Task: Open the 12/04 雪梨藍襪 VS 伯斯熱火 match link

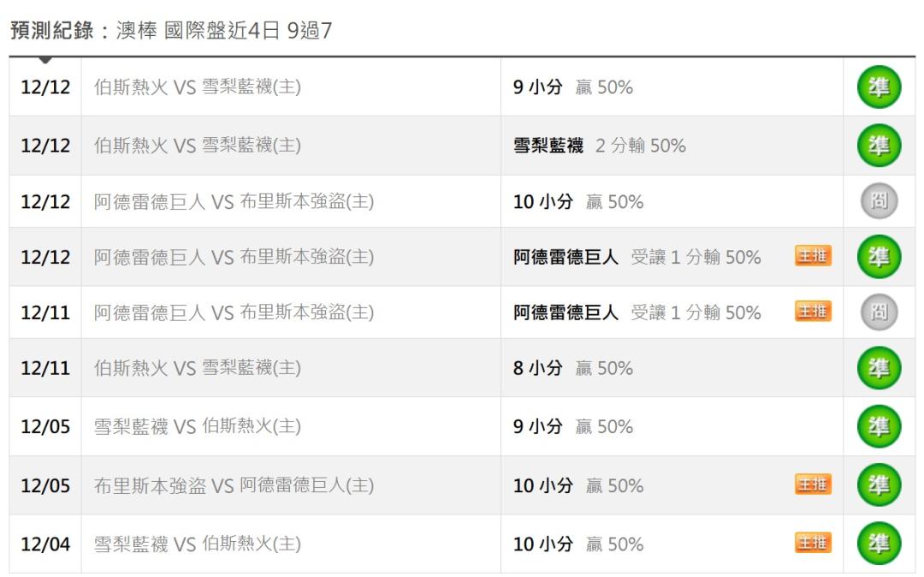Action: (x=197, y=544)
